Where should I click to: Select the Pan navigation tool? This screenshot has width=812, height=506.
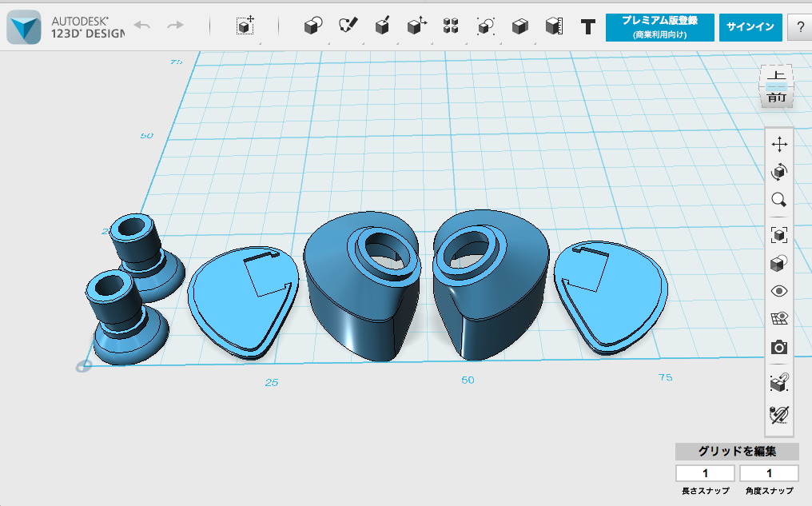[779, 145]
